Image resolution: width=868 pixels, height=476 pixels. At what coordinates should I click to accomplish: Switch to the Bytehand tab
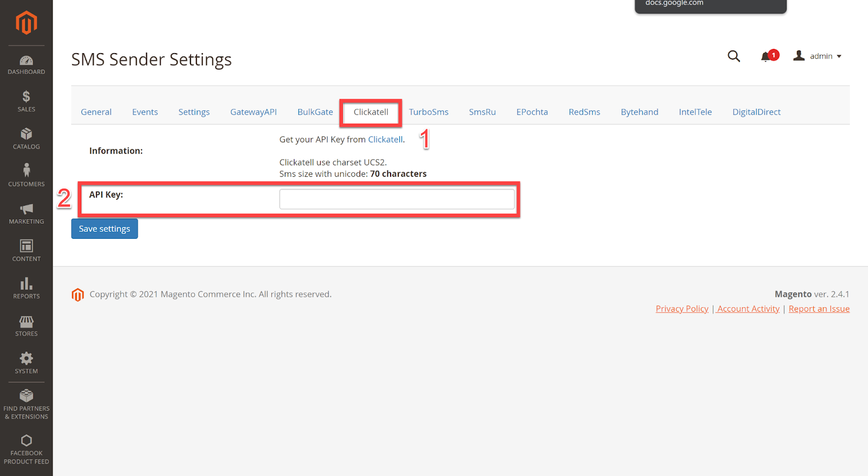pyautogui.click(x=640, y=112)
